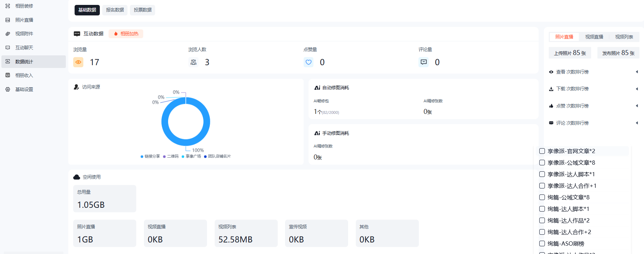
Task: Go to 视频附件 in the sidebar
Action: tap(24, 34)
